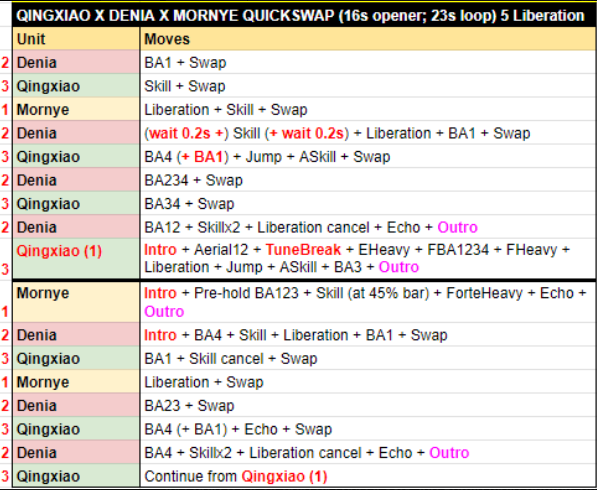The width and height of the screenshot is (597, 490).
Task: Select the cell starting 'Intro + BA4 + Skill'
Action: click(x=367, y=335)
